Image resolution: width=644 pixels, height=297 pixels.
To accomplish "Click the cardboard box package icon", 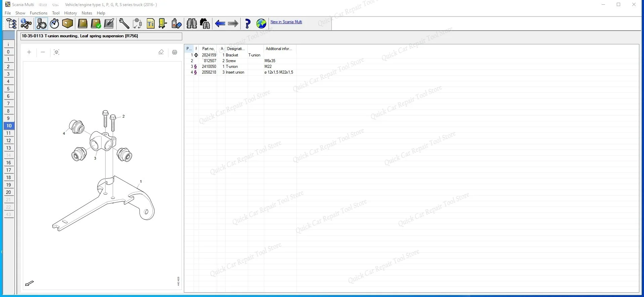I will pos(68,24).
